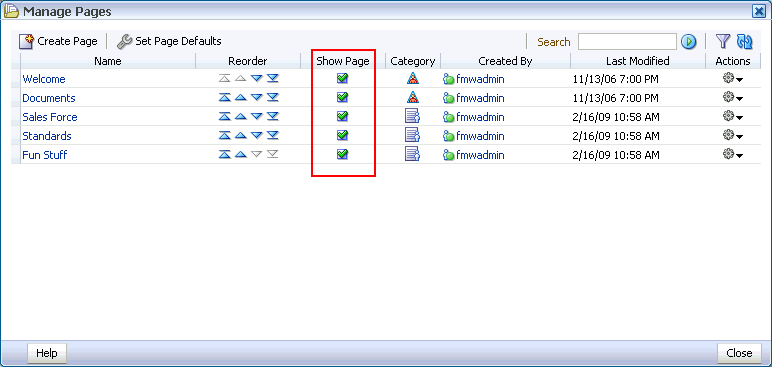Move Documents page to the bottom
The width and height of the screenshot is (772, 380).
(273, 97)
